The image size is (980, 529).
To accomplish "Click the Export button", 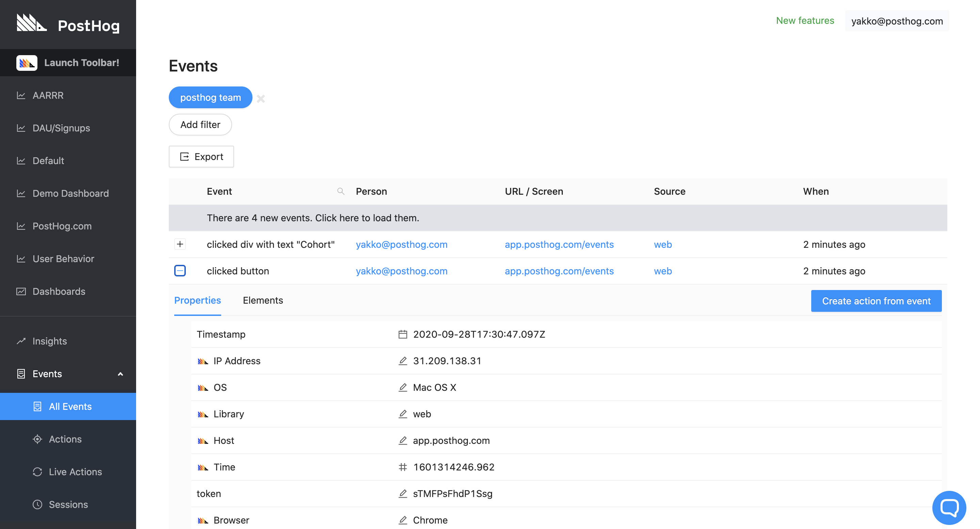I will click(201, 156).
